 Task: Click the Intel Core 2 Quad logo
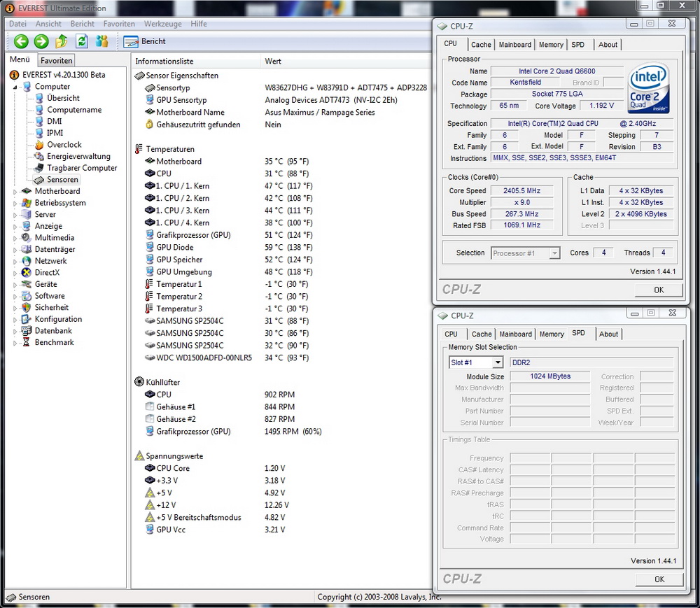tap(649, 88)
